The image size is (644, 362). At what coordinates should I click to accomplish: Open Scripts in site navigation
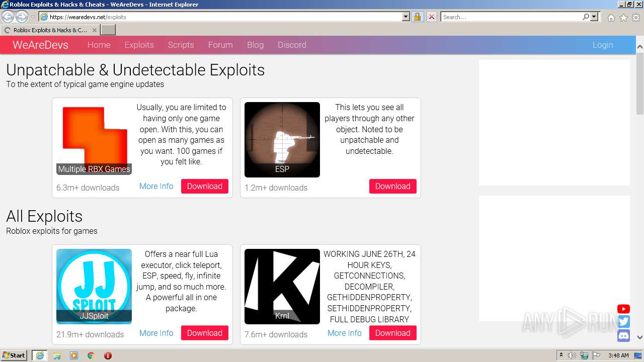click(181, 45)
